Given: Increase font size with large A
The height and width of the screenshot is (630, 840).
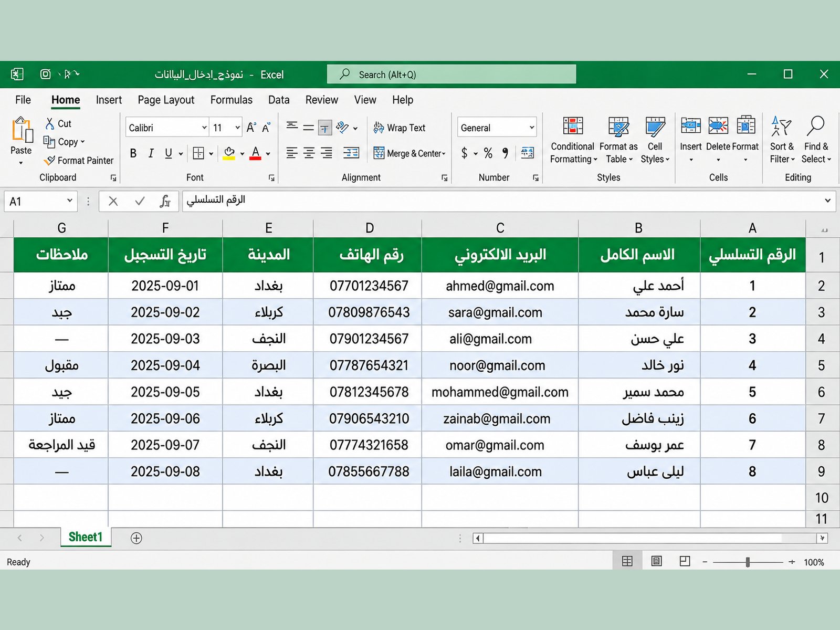Looking at the screenshot, I should pos(251,128).
